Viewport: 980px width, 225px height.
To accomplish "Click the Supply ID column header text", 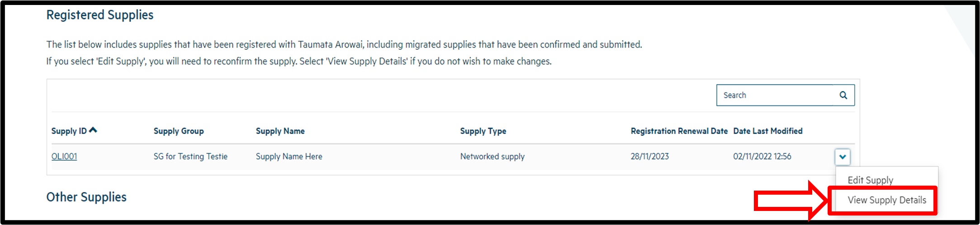I will pyautogui.click(x=69, y=131).
